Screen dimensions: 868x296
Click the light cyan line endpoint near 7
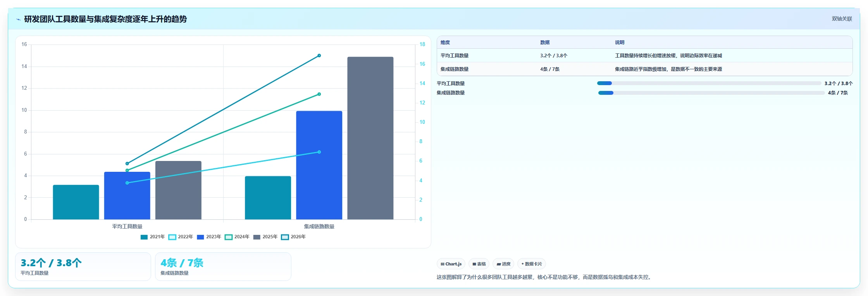click(x=319, y=152)
